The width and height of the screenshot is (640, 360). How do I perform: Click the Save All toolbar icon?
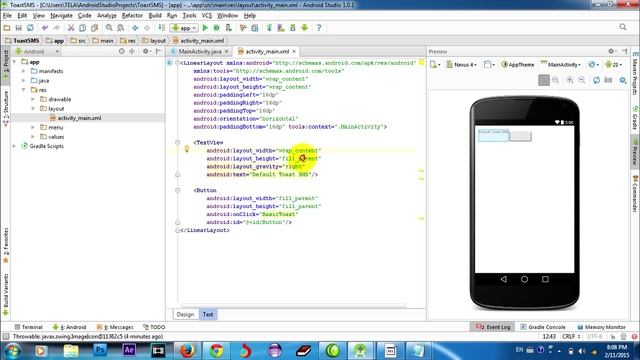[19, 28]
